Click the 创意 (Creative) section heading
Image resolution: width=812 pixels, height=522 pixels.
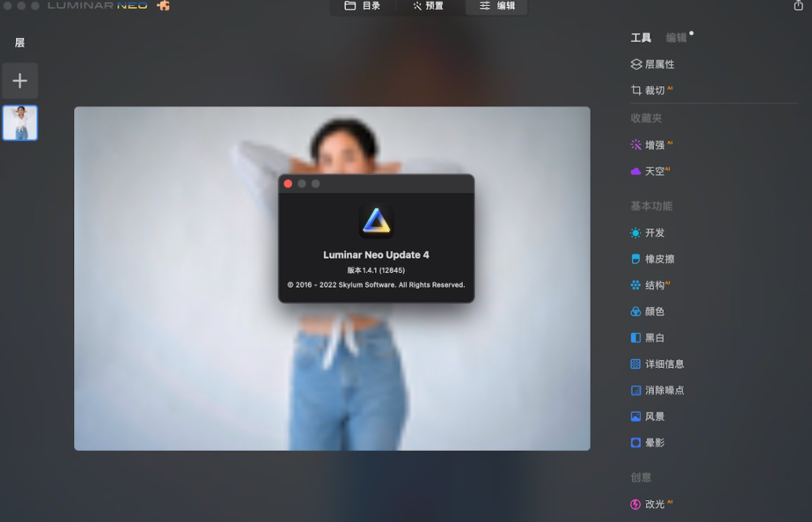click(x=640, y=478)
